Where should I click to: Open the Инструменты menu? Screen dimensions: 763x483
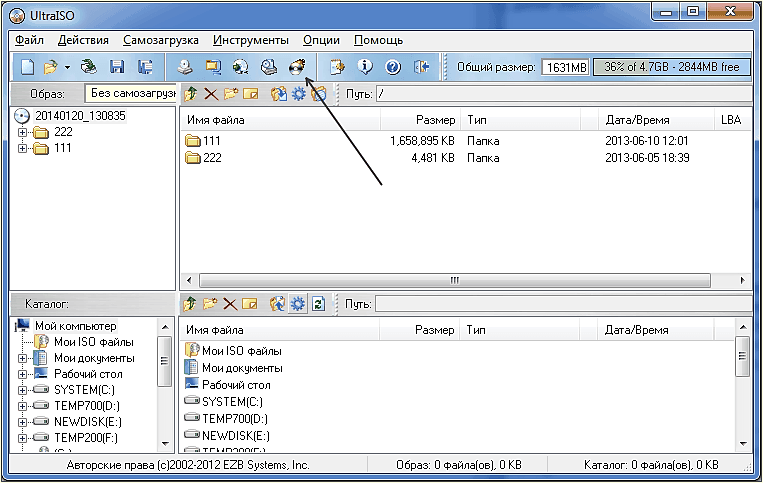click(x=251, y=40)
